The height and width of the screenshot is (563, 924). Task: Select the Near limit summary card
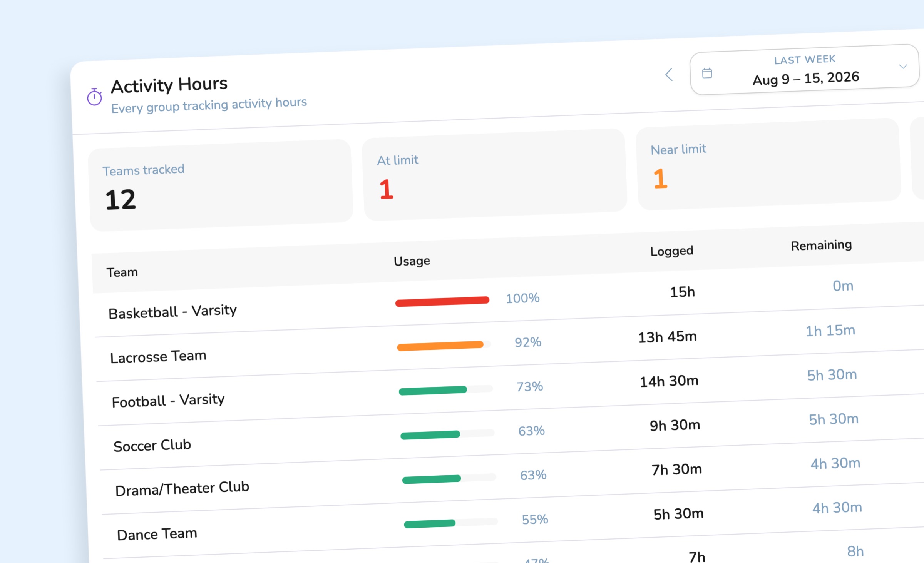(769, 164)
